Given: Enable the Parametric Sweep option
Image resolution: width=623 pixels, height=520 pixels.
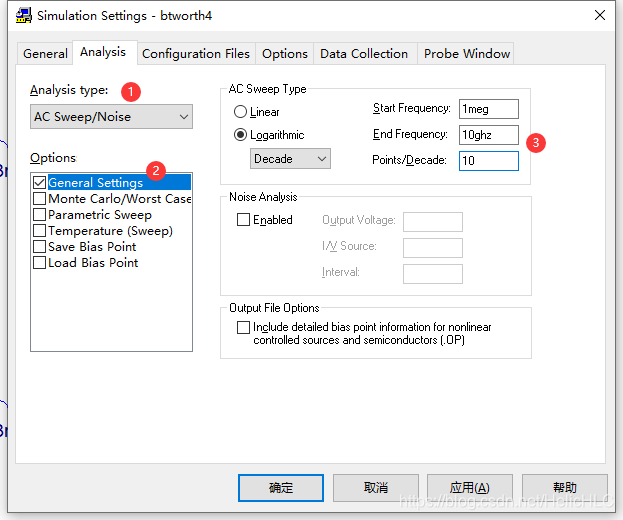Looking at the screenshot, I should pyautogui.click(x=40, y=215).
